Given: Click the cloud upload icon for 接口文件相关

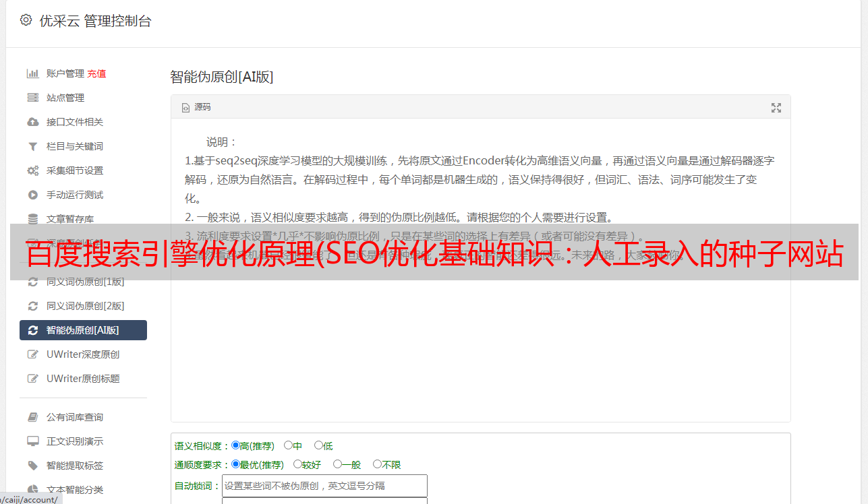Looking at the screenshot, I should (x=32, y=122).
